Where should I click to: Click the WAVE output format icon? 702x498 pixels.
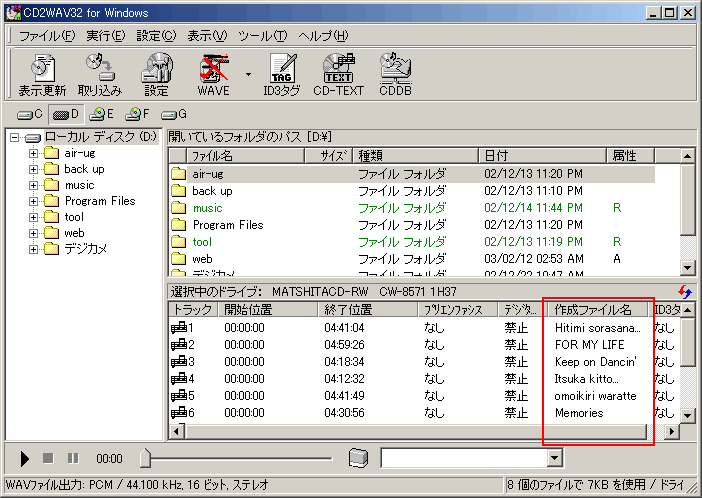[x=213, y=74]
